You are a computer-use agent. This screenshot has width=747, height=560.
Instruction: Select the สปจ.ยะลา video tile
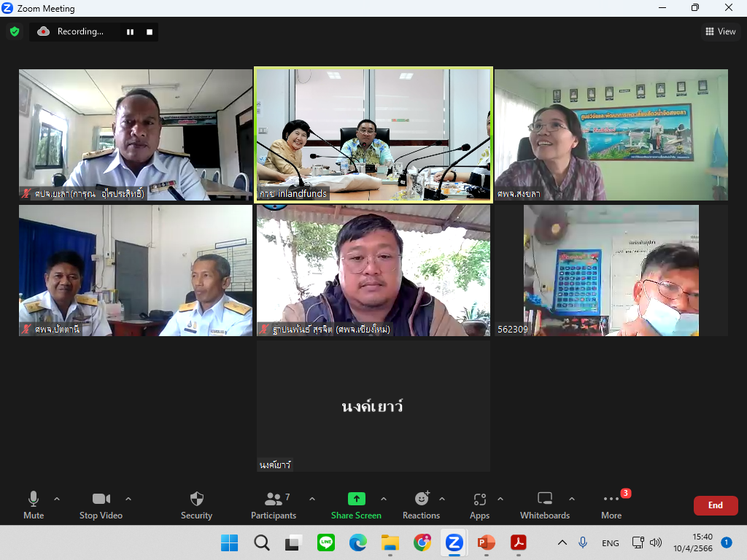coord(136,135)
